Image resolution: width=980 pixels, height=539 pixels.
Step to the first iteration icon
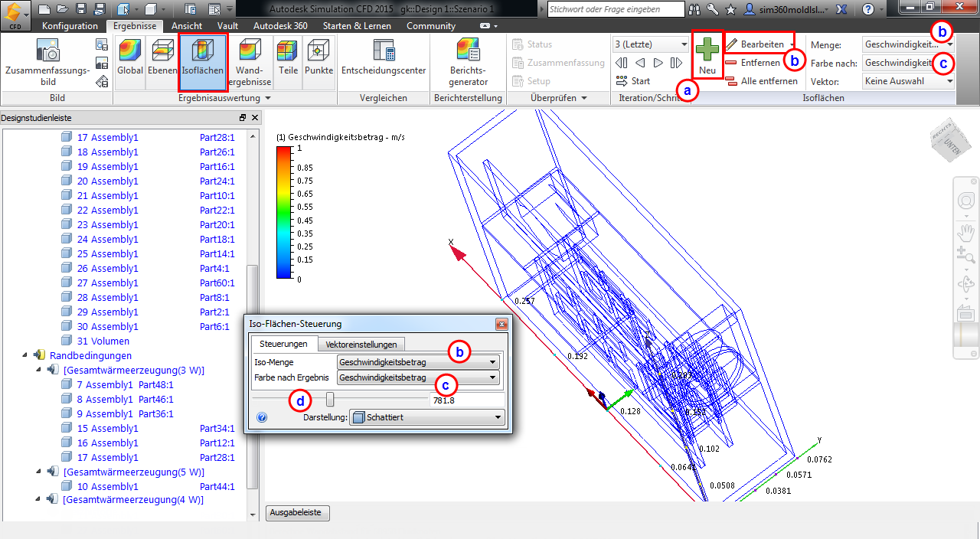(622, 63)
